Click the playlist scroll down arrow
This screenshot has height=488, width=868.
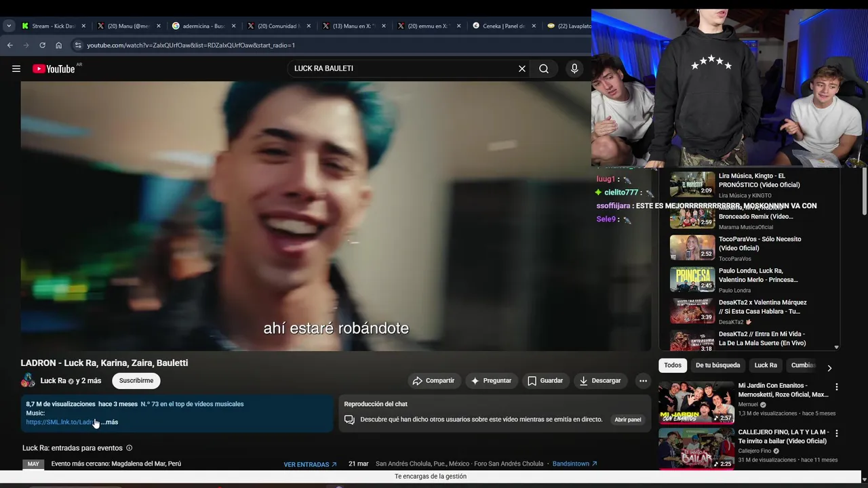(836, 347)
